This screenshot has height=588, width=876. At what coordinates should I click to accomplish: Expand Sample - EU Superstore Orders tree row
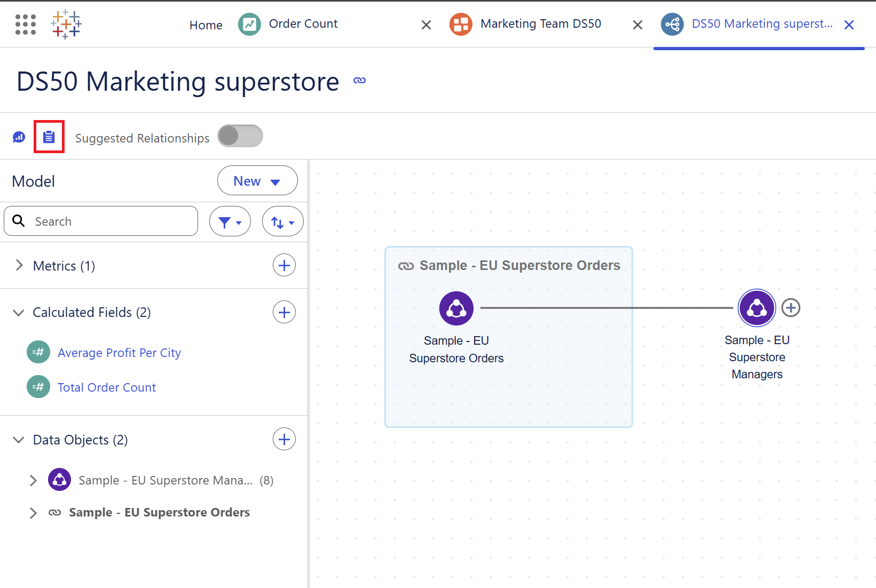coord(33,513)
